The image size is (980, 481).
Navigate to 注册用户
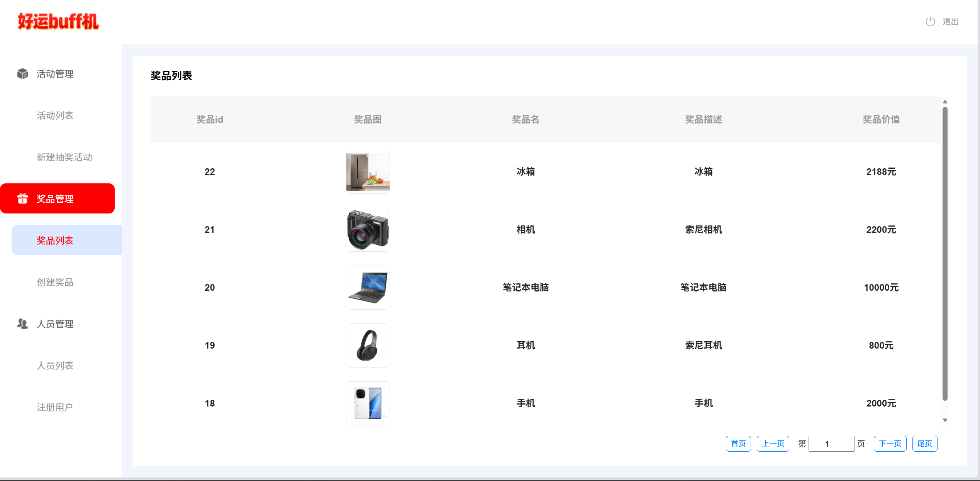click(55, 407)
